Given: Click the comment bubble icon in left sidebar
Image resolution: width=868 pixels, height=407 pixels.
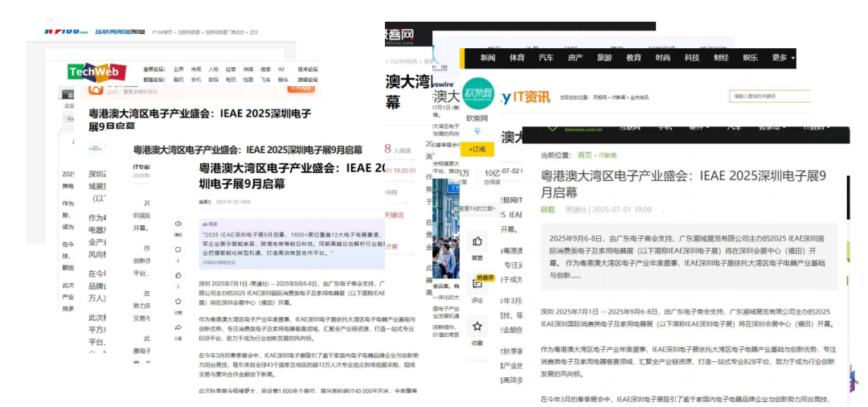Looking at the screenshot, I should pyautogui.click(x=178, y=249).
